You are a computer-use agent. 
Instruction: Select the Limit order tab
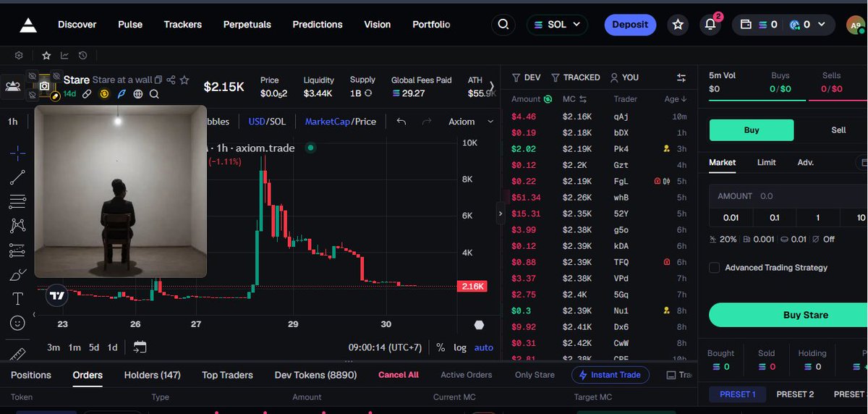coord(767,163)
